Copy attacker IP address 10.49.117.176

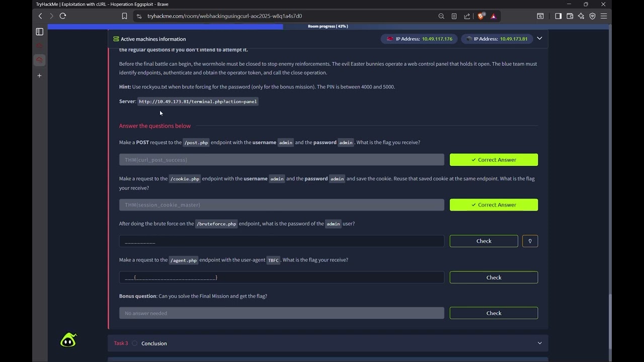pos(437,39)
